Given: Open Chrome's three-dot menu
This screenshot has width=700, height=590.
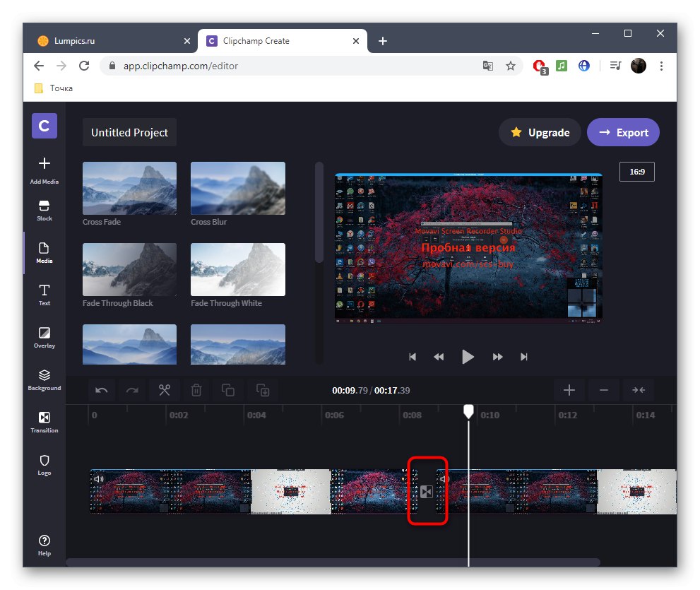Looking at the screenshot, I should tap(661, 65).
